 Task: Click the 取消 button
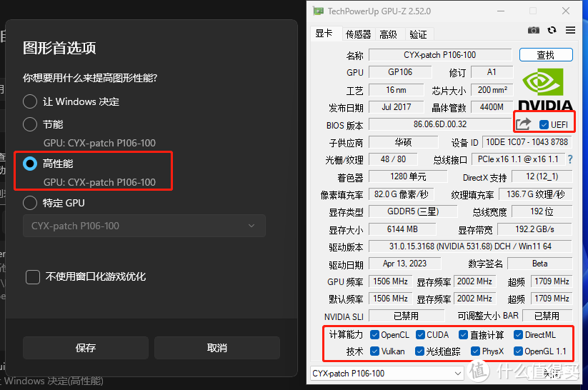[x=217, y=348]
